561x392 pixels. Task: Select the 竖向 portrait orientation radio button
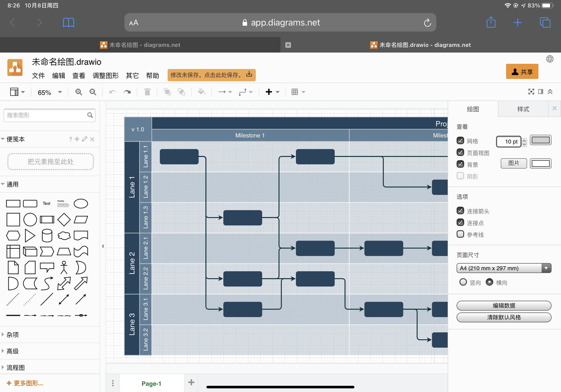point(463,282)
